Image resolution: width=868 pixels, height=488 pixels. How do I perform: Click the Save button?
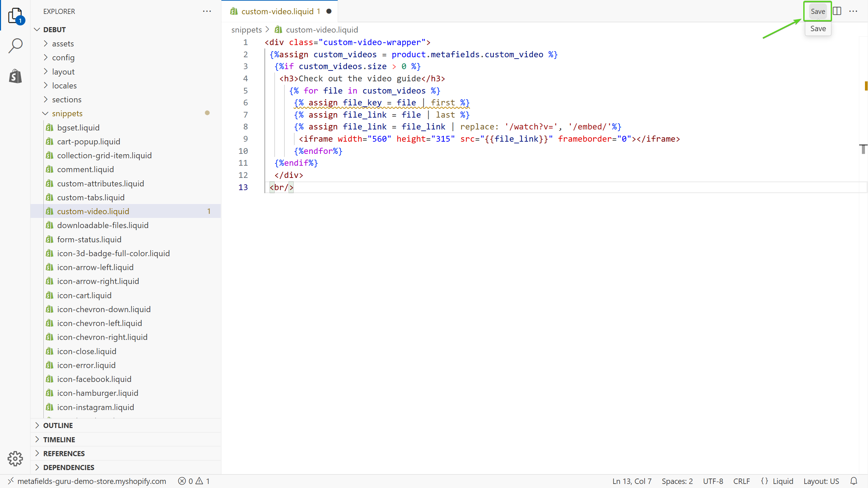(x=817, y=11)
